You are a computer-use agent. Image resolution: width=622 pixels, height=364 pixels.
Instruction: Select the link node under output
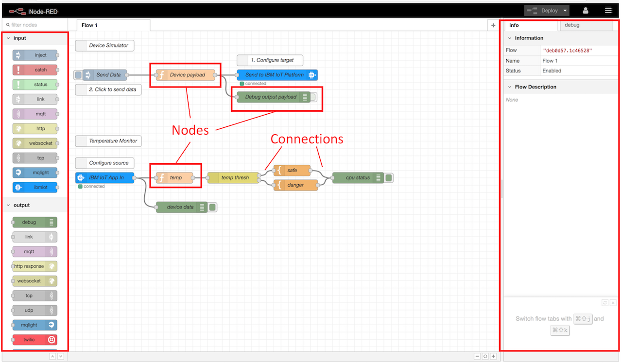35,237
